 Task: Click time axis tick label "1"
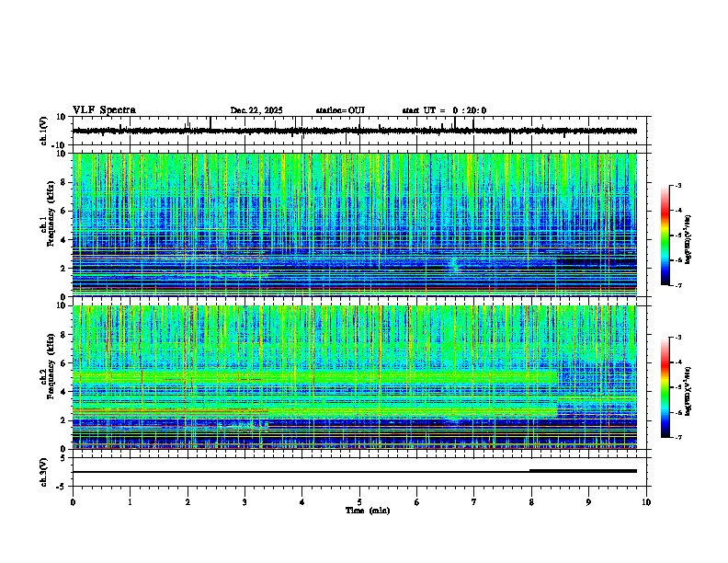(130, 502)
